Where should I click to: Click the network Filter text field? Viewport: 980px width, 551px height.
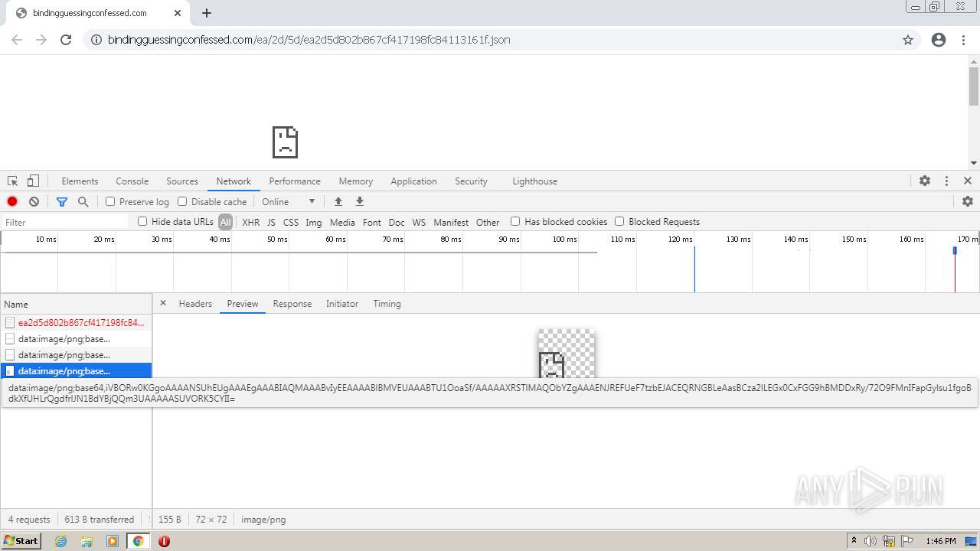65,222
